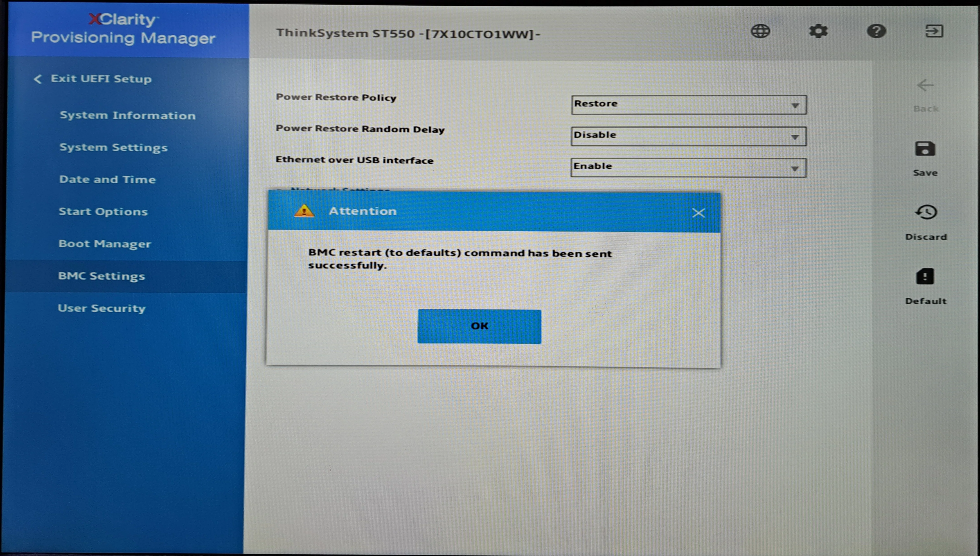Image resolution: width=980 pixels, height=556 pixels.
Task: Open the Ethernet over USB interface dropdown
Action: point(688,168)
